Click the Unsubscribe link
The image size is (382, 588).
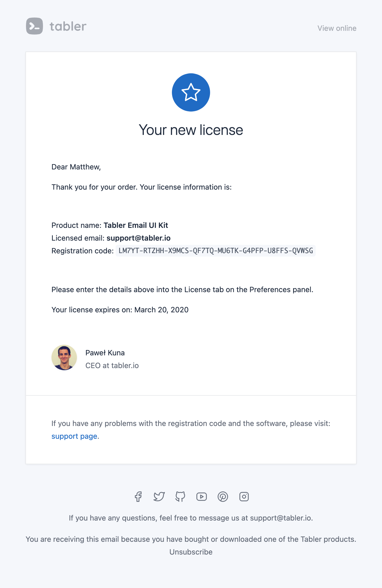[191, 552]
